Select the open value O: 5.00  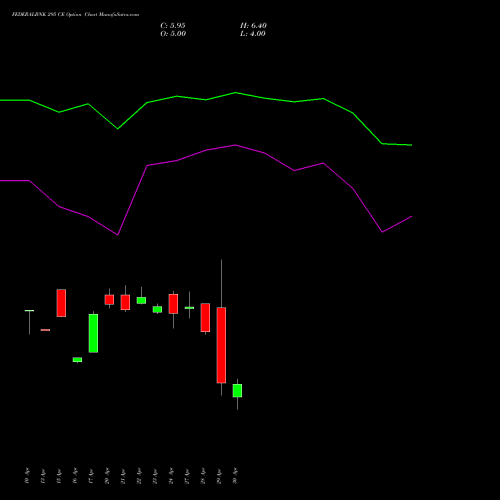click(x=173, y=34)
